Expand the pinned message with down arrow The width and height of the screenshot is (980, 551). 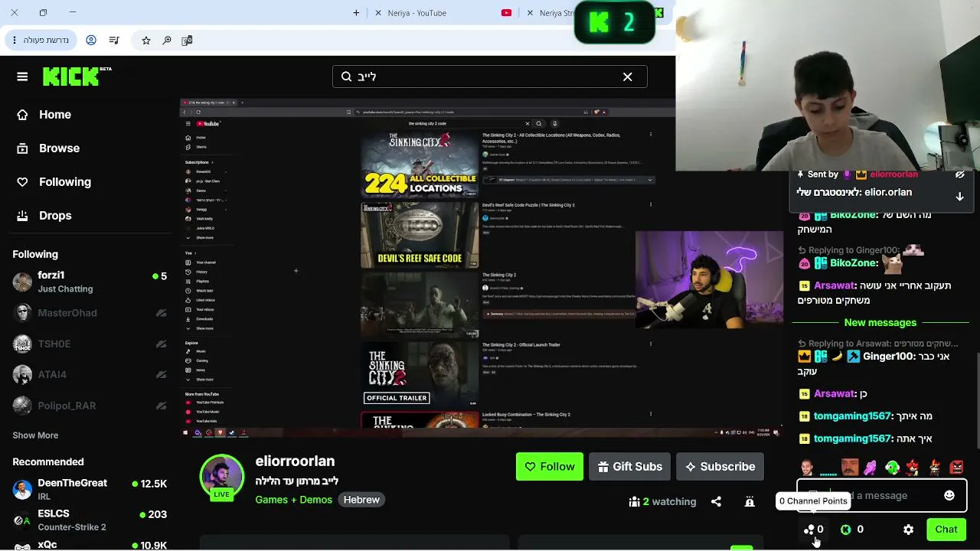coord(959,197)
